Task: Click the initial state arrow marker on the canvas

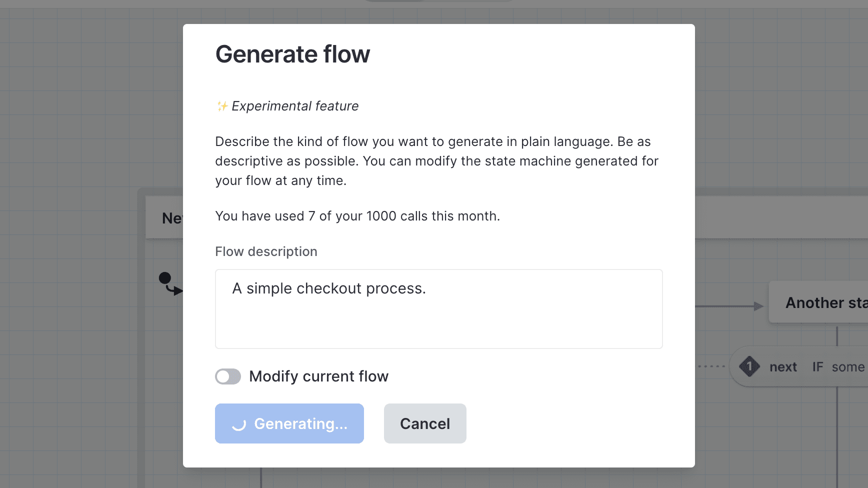Action: [169, 282]
